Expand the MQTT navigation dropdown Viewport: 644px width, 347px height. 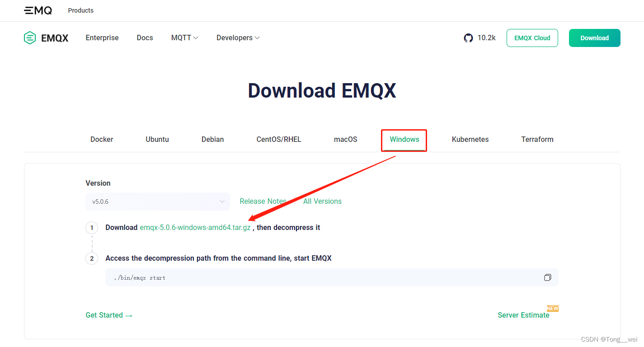click(x=185, y=38)
